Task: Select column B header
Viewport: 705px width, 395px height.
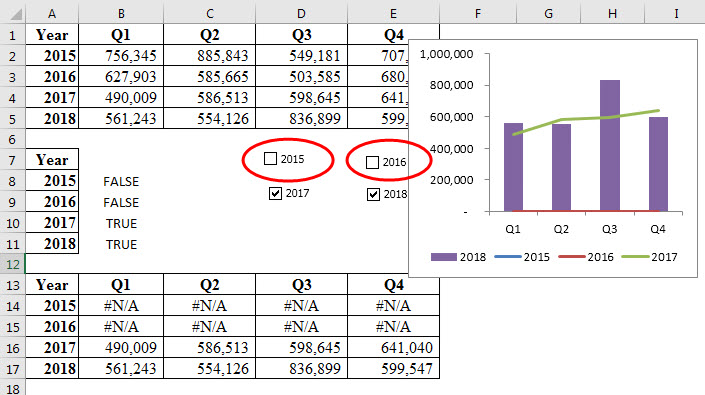Action: point(121,14)
